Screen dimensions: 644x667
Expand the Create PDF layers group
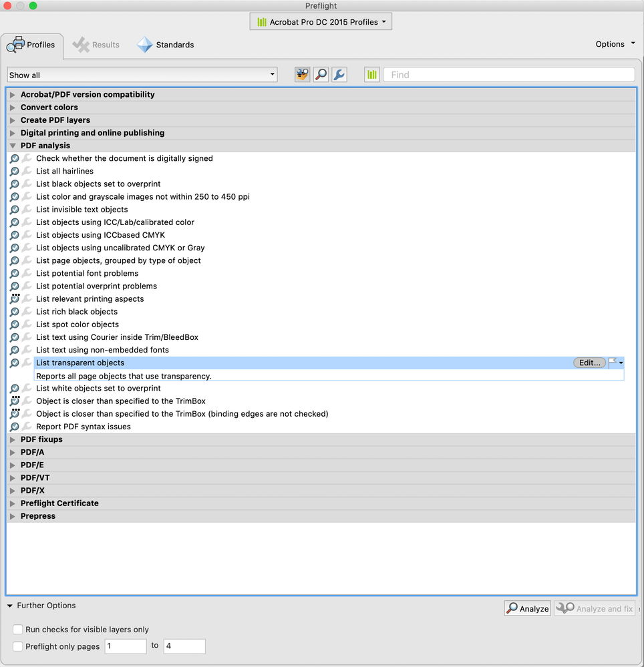(13, 120)
